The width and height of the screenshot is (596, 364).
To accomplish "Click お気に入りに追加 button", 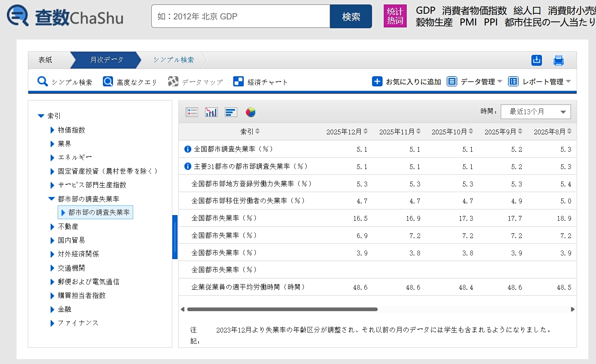I will point(406,82).
